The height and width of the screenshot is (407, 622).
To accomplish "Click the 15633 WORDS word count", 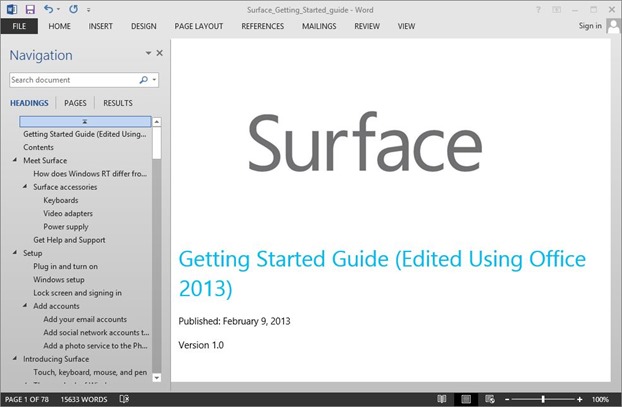I will tap(84, 399).
